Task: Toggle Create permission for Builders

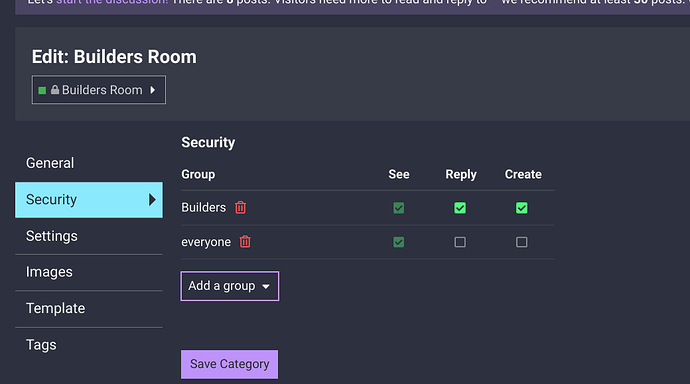Action: point(521,208)
